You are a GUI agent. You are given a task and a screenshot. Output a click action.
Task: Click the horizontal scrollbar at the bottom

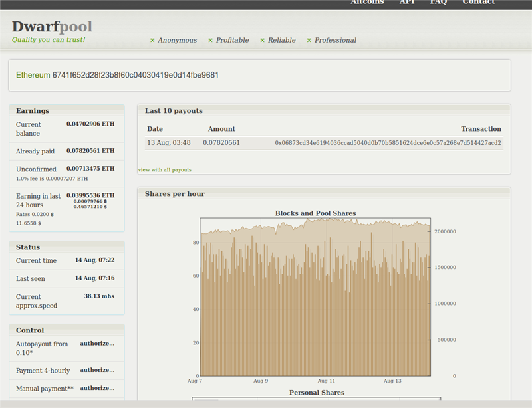click(x=266, y=404)
